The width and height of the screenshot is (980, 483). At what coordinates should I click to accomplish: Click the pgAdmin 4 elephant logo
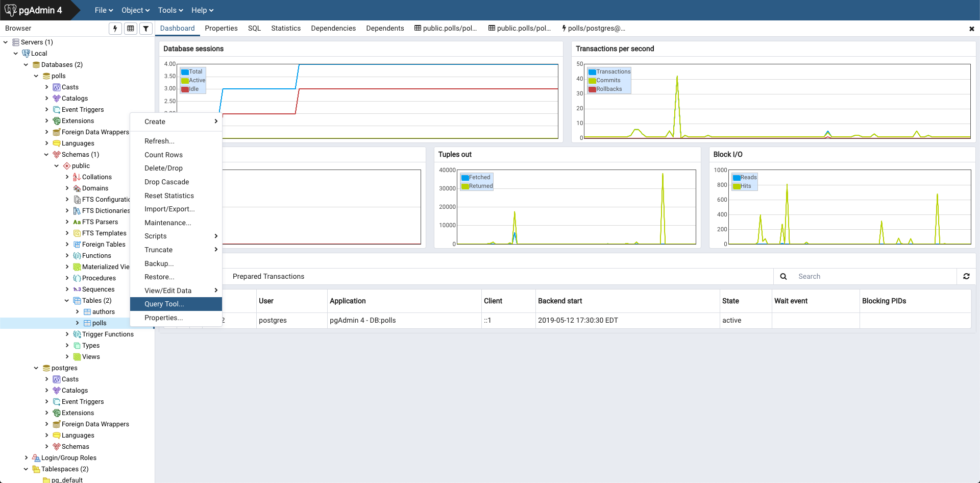pos(10,10)
